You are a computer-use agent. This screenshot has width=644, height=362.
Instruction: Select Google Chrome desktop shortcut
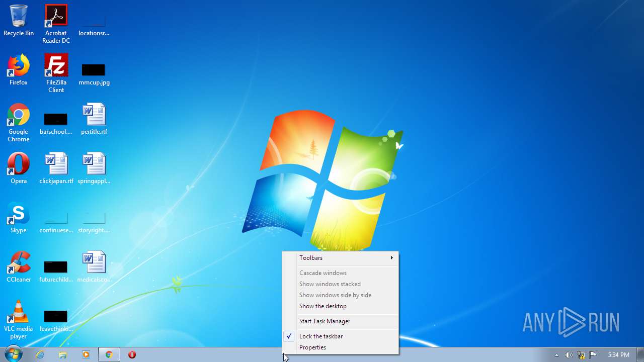point(19,122)
